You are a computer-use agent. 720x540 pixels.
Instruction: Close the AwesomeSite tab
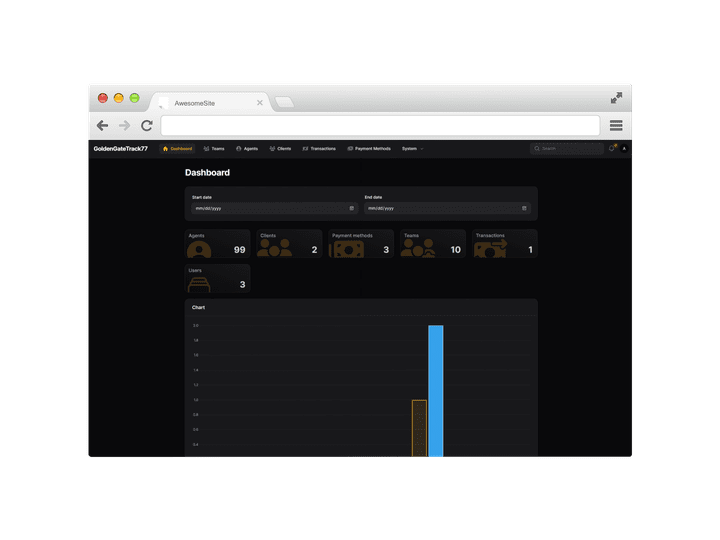pyautogui.click(x=260, y=103)
